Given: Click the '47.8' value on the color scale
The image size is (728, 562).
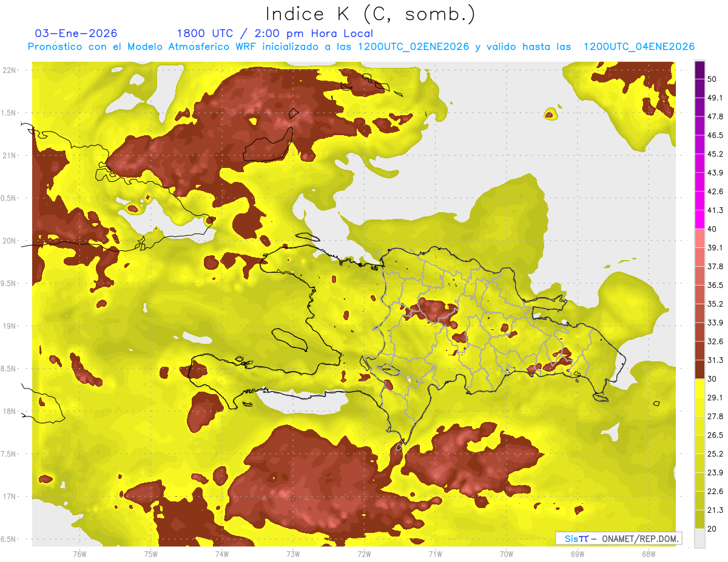Looking at the screenshot, I should click(715, 116).
